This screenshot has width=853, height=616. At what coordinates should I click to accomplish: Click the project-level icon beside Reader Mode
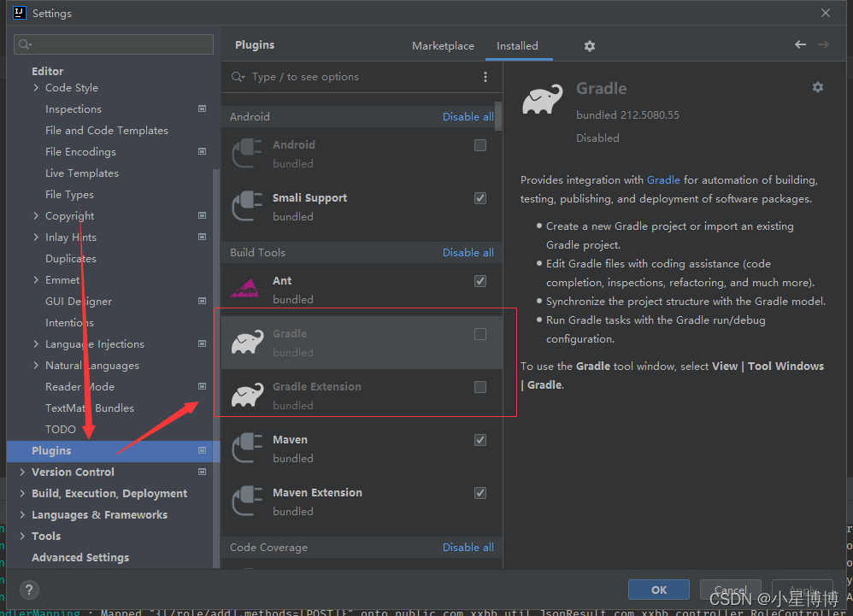pyautogui.click(x=203, y=386)
